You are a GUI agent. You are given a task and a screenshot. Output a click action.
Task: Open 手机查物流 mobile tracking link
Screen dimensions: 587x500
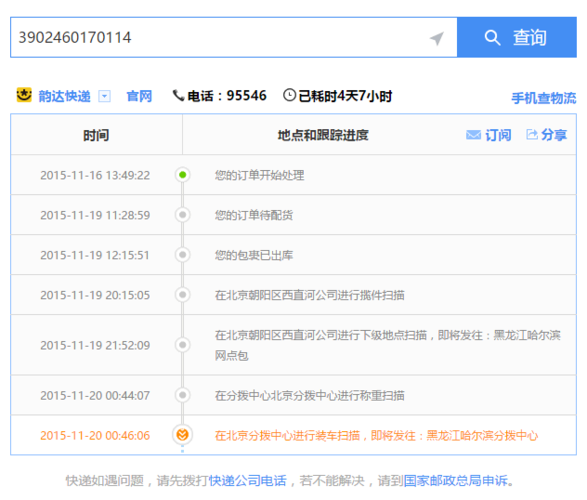pos(544,98)
